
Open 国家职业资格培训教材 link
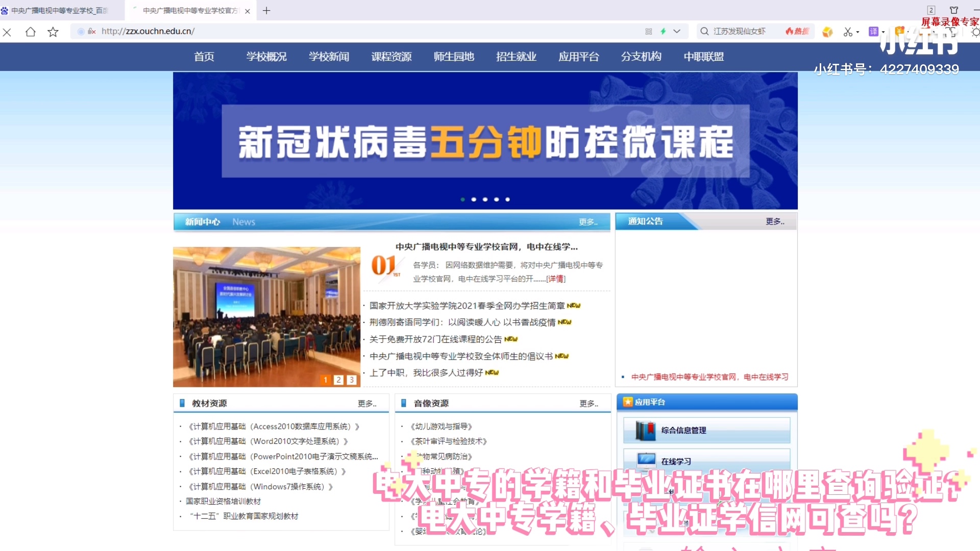[223, 502]
